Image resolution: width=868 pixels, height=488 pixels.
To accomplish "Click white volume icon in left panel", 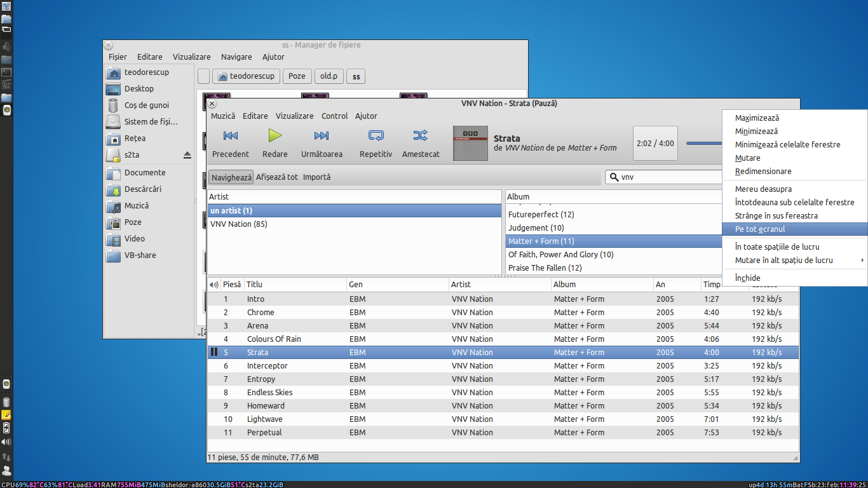I will point(6,442).
